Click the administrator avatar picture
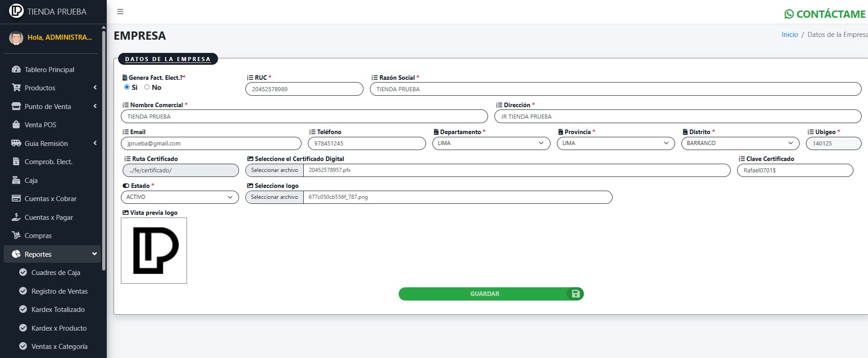Viewport: 868px width, 358px height. (x=16, y=38)
